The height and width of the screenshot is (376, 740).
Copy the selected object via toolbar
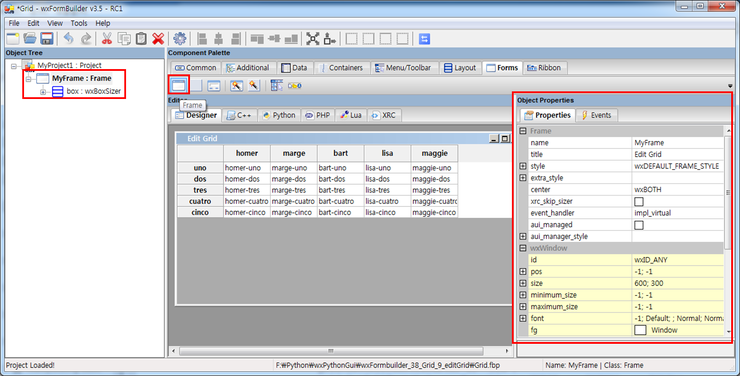click(124, 39)
